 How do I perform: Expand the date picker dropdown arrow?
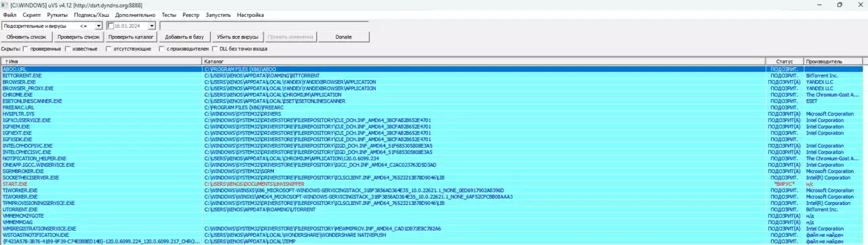coord(153,26)
